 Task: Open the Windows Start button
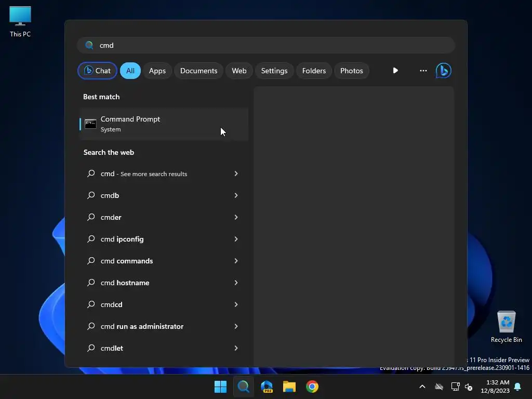(x=220, y=387)
